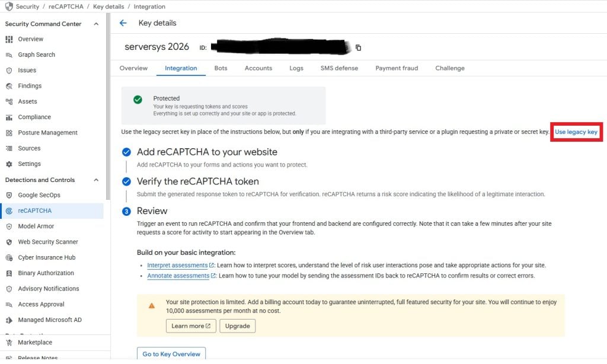Click reCAPTCHA in the breadcrumb
607x364 pixels.
click(66, 7)
